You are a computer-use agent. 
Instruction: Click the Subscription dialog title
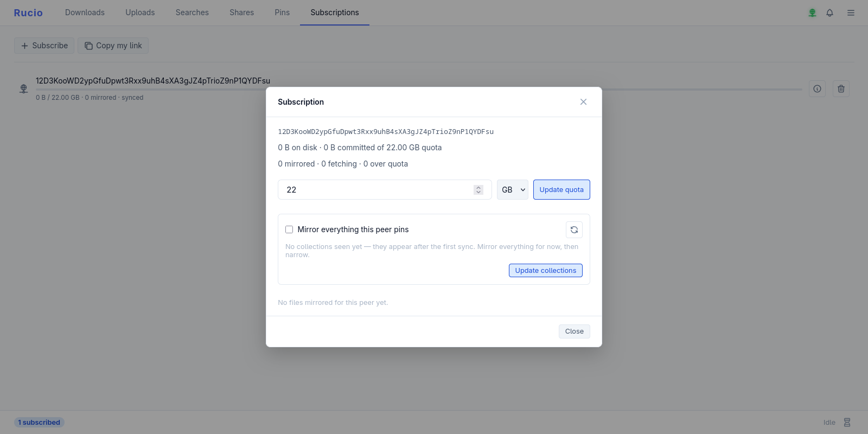point(301,102)
